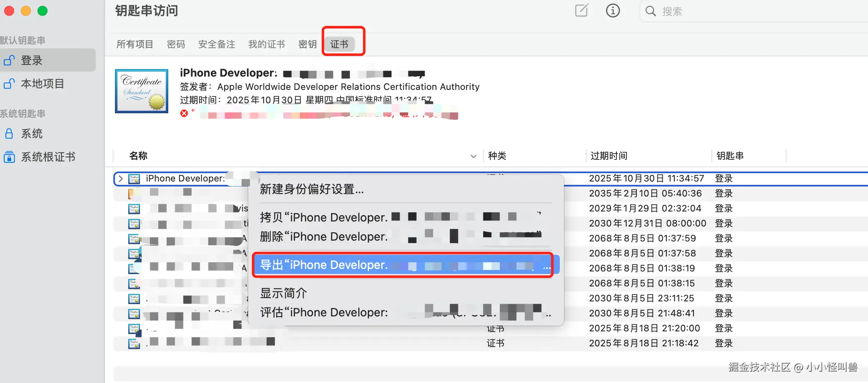Click the search magnifier icon

click(650, 11)
